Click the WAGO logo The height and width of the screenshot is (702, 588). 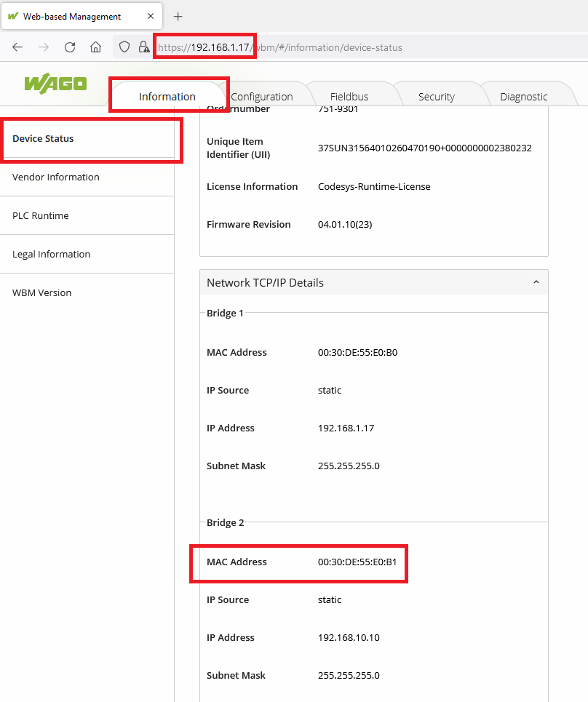pyautogui.click(x=55, y=84)
